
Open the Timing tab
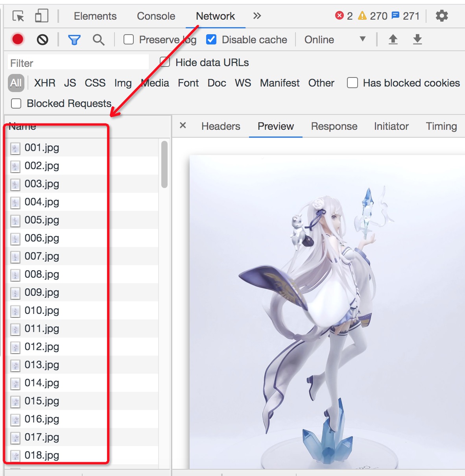[x=441, y=126]
